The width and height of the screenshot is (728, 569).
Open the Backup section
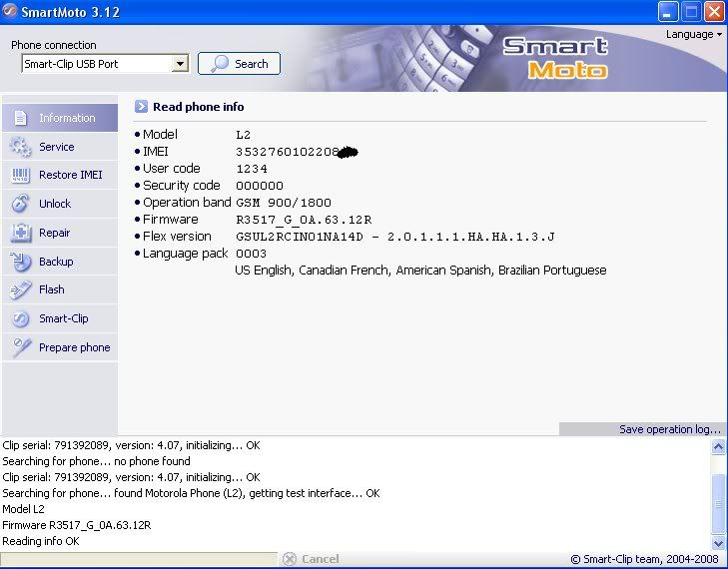(x=60, y=262)
